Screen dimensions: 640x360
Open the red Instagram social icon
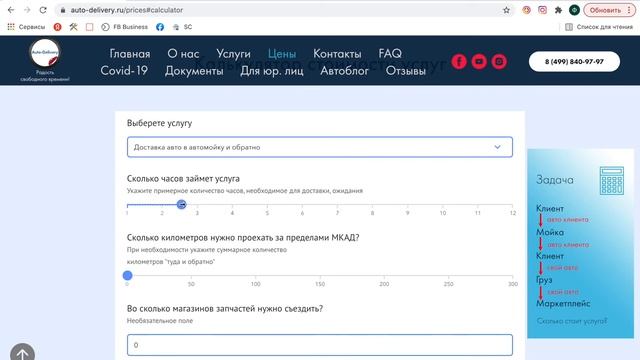(x=499, y=62)
